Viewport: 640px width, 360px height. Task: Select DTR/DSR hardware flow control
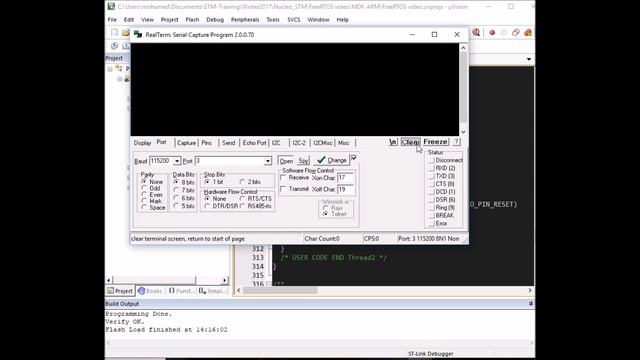click(x=207, y=206)
